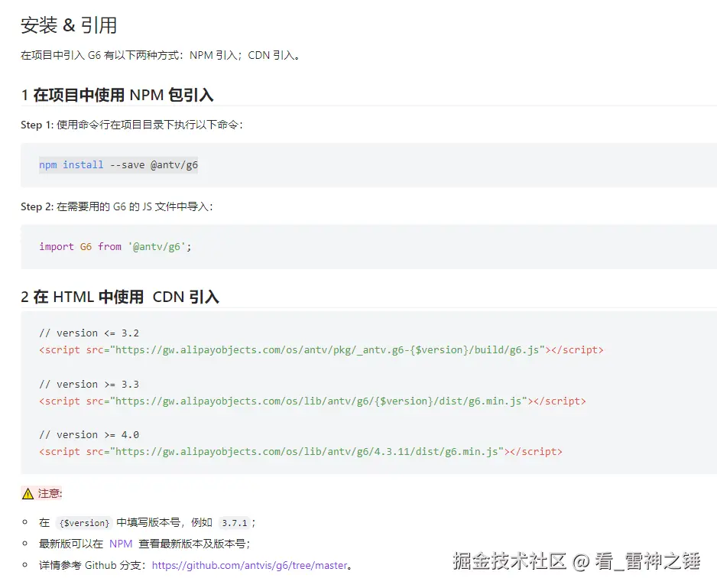This screenshot has width=717, height=588.
Task: Click the script tag ending {$version}/dist/g6.min.js
Action: (313, 401)
